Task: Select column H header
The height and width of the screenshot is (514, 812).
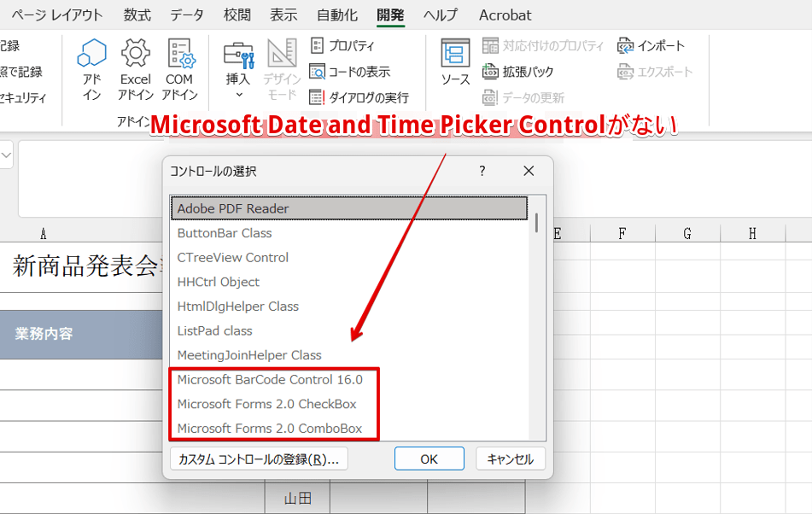Action: [x=752, y=233]
